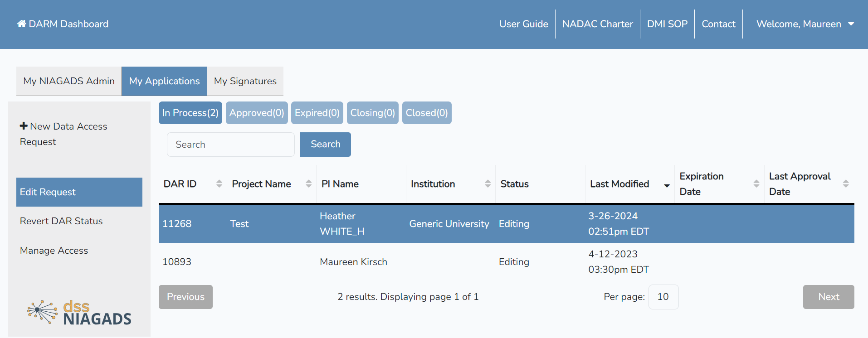This screenshot has height=338, width=868.
Task: Show Closing(0) applications filter
Action: pyautogui.click(x=372, y=113)
